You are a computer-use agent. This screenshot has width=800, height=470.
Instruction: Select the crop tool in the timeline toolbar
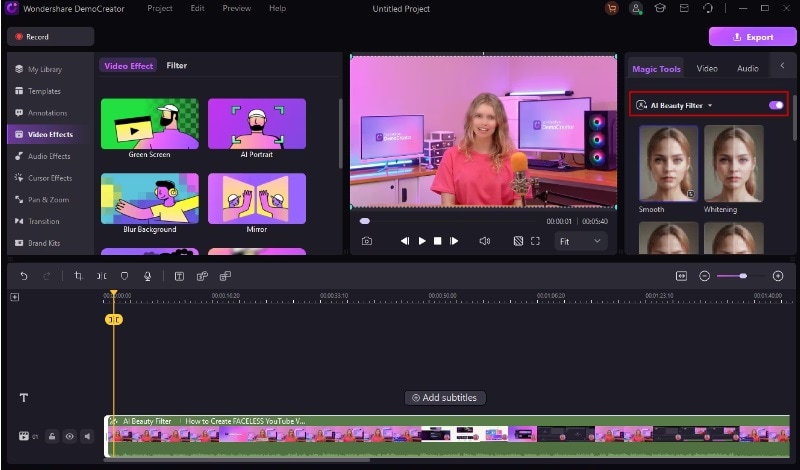click(x=78, y=276)
